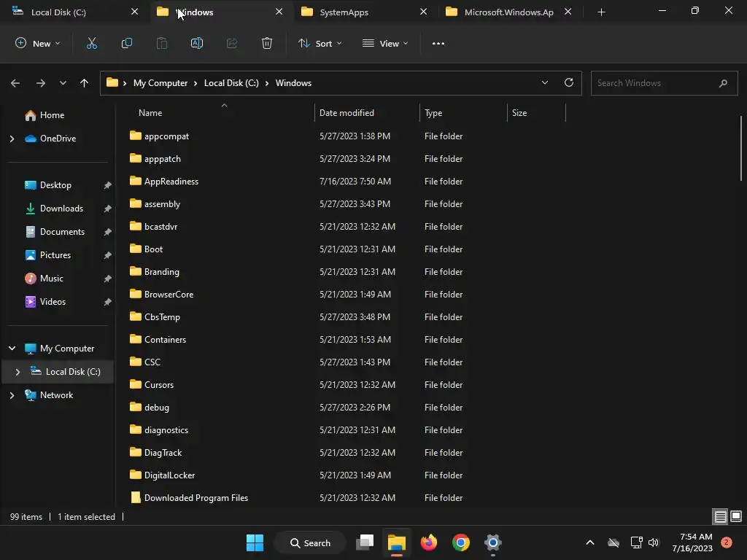Screen dimensions: 747x560
Task: Sort by Size column header
Action: point(519,113)
